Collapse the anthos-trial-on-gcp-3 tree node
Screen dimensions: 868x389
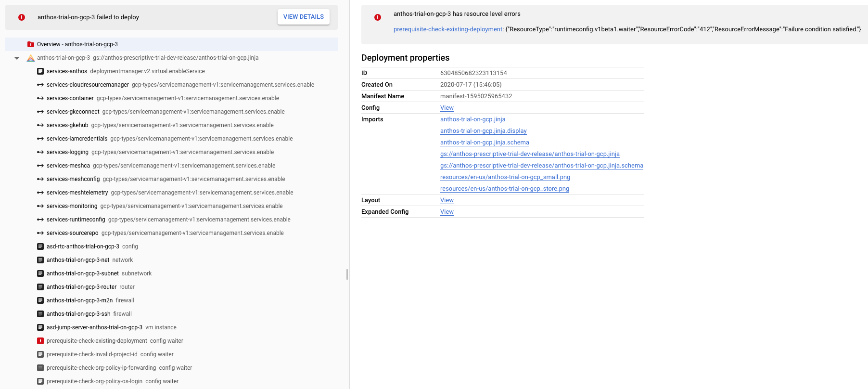click(17, 58)
